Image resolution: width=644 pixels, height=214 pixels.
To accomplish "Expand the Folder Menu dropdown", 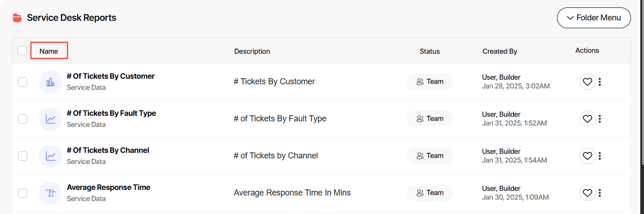I will pyautogui.click(x=594, y=18).
